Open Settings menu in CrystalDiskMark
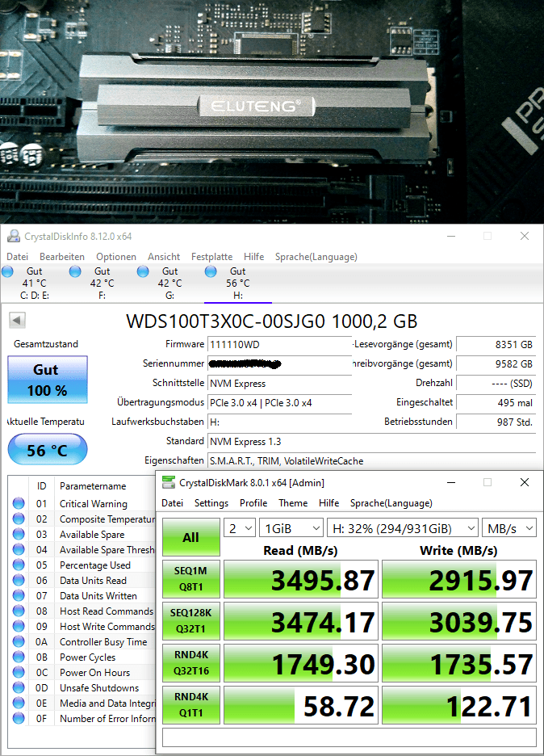 pyautogui.click(x=211, y=503)
